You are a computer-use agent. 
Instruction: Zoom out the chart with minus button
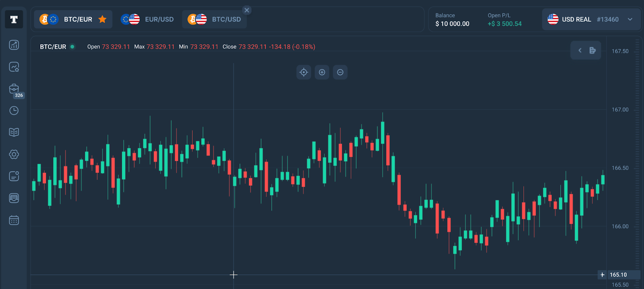(x=340, y=72)
